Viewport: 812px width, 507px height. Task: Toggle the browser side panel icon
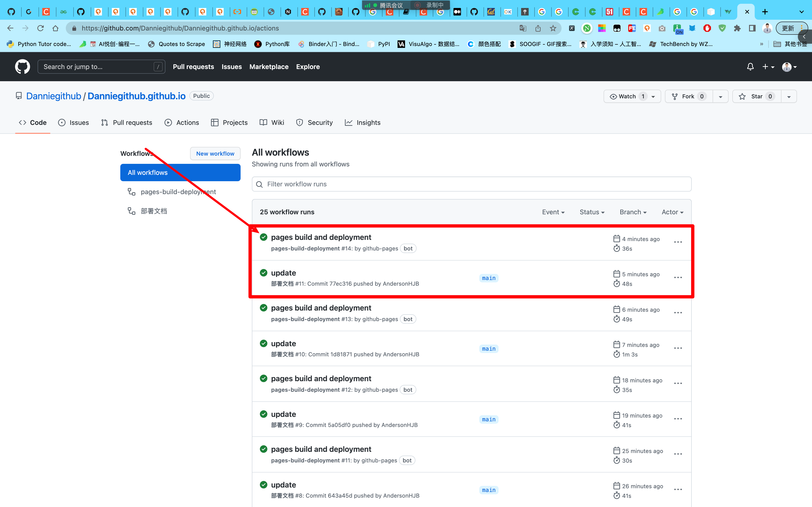pos(752,28)
